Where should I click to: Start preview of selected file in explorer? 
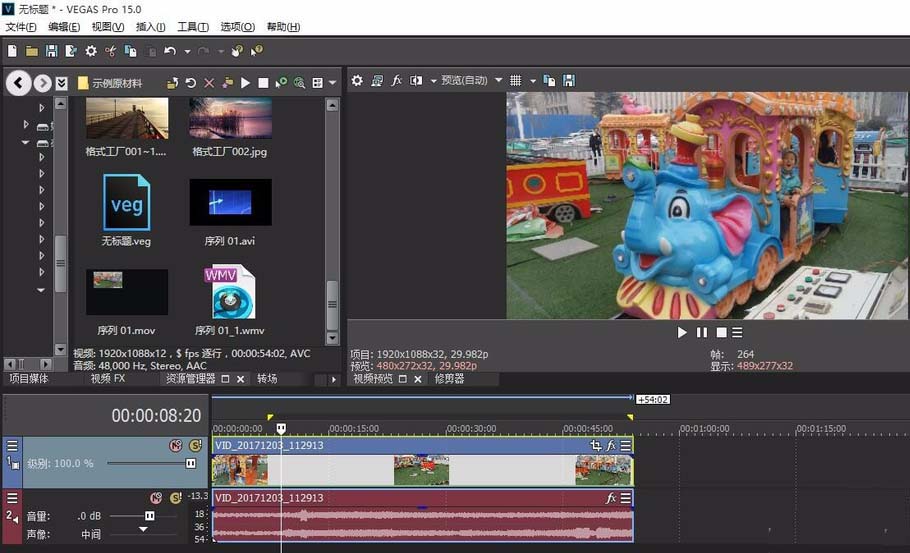tap(245, 83)
